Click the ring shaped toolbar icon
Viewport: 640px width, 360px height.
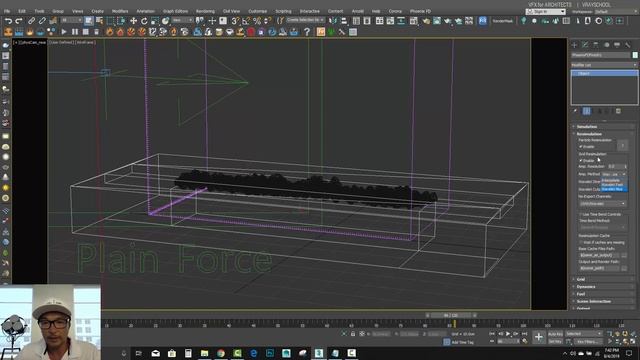pyautogui.click(x=599, y=21)
